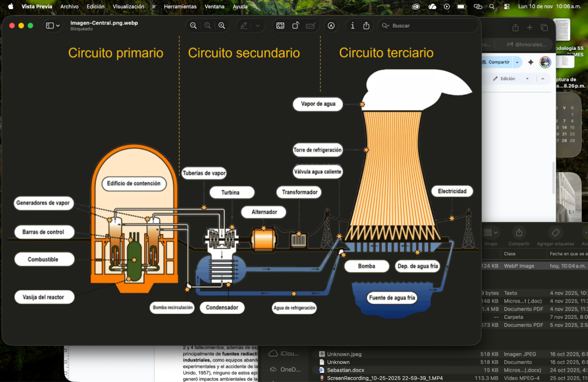The width and height of the screenshot is (588, 382).
Task: Click the rotate image icon in Preview
Action: point(295,26)
